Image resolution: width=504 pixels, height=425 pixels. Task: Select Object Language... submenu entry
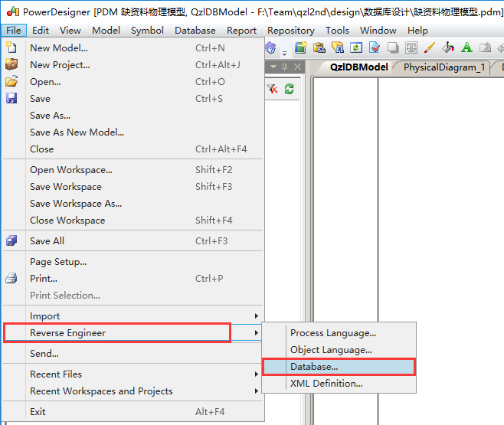coord(339,350)
